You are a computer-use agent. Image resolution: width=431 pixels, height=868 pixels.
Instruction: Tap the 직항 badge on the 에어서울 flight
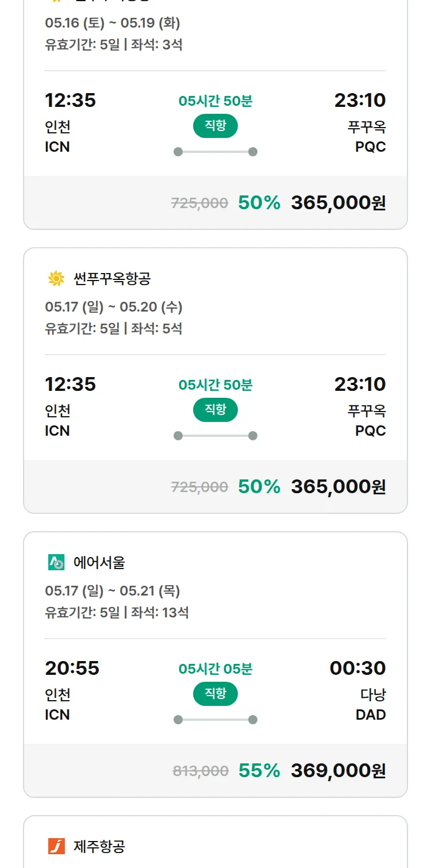(x=215, y=694)
